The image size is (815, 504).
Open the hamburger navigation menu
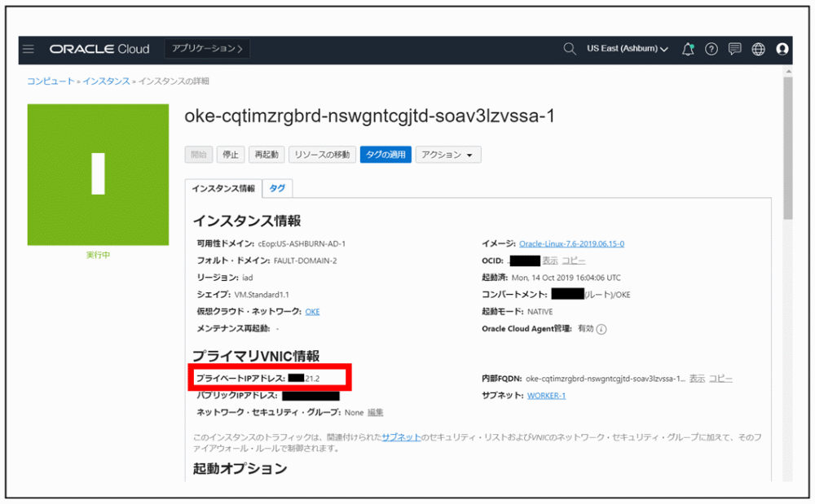28,49
